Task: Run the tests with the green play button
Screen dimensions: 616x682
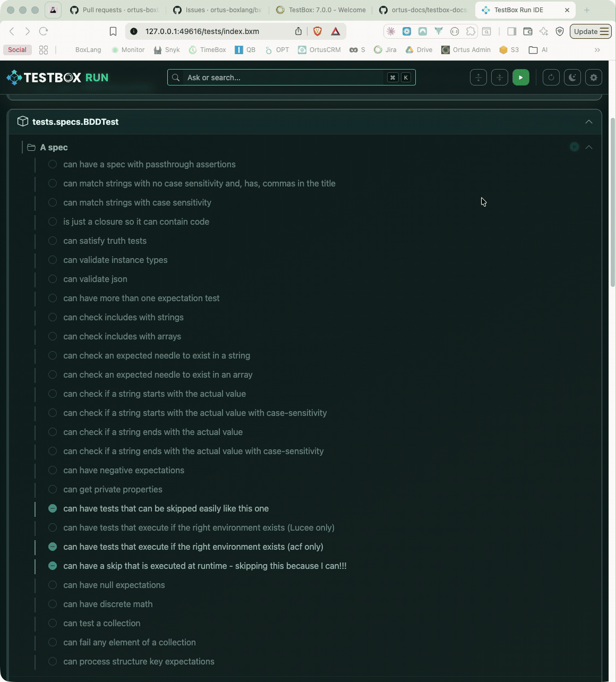Action: tap(520, 77)
